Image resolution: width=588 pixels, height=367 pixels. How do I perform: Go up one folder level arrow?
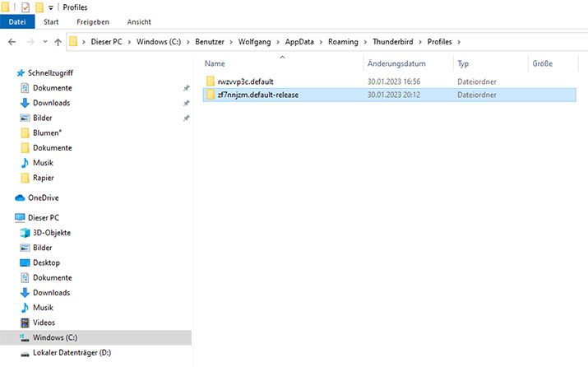[58, 42]
